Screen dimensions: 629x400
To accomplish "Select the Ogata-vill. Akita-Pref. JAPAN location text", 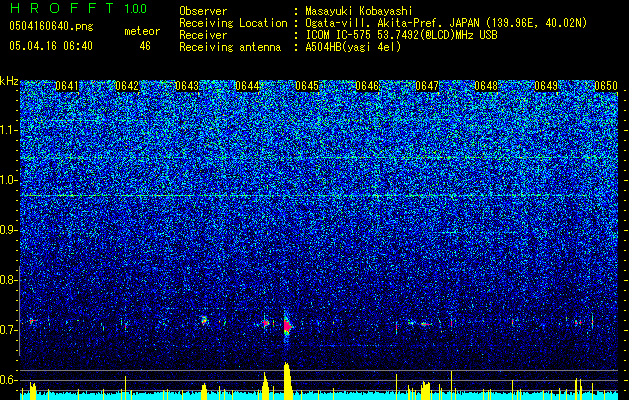I will pos(446,23).
